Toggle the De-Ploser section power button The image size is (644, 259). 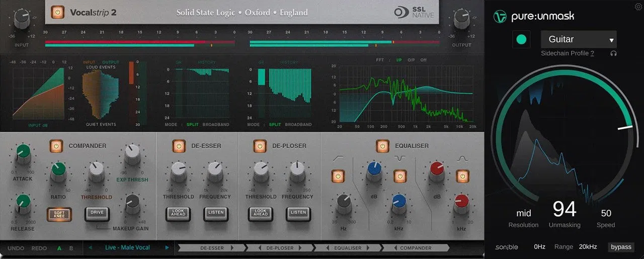coord(260,146)
